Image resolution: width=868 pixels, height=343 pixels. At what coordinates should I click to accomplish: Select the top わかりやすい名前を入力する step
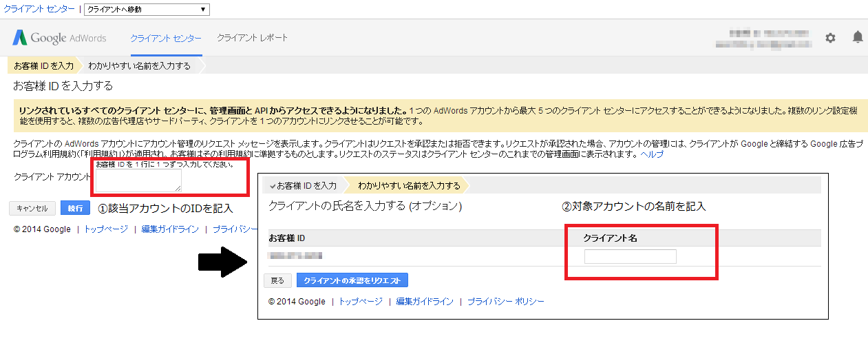coord(140,65)
